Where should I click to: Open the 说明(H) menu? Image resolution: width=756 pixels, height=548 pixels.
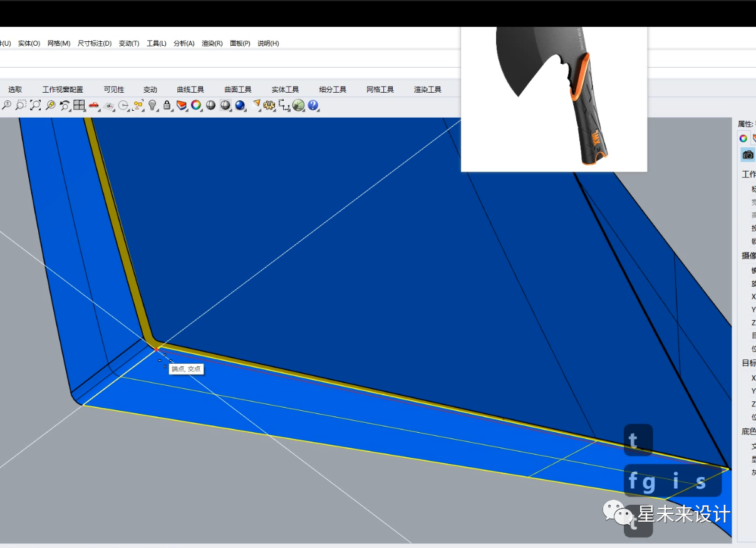268,43
